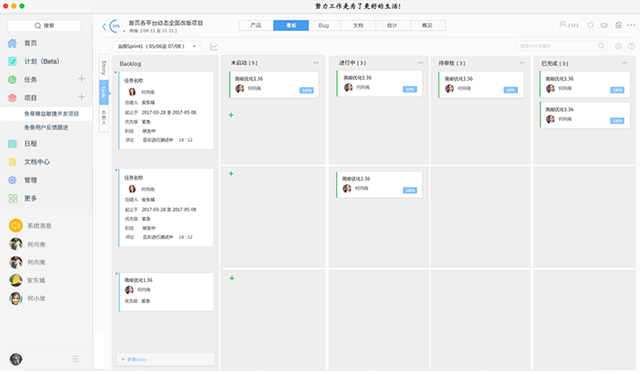Focus the card keyword search field
640x374 pixels.
(561, 46)
